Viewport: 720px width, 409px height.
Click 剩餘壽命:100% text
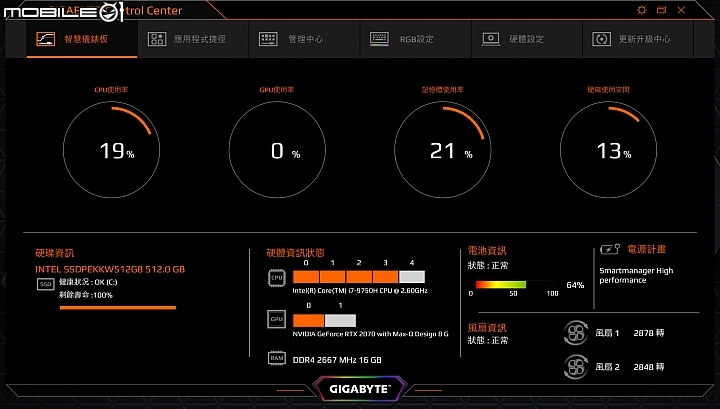tap(86, 295)
